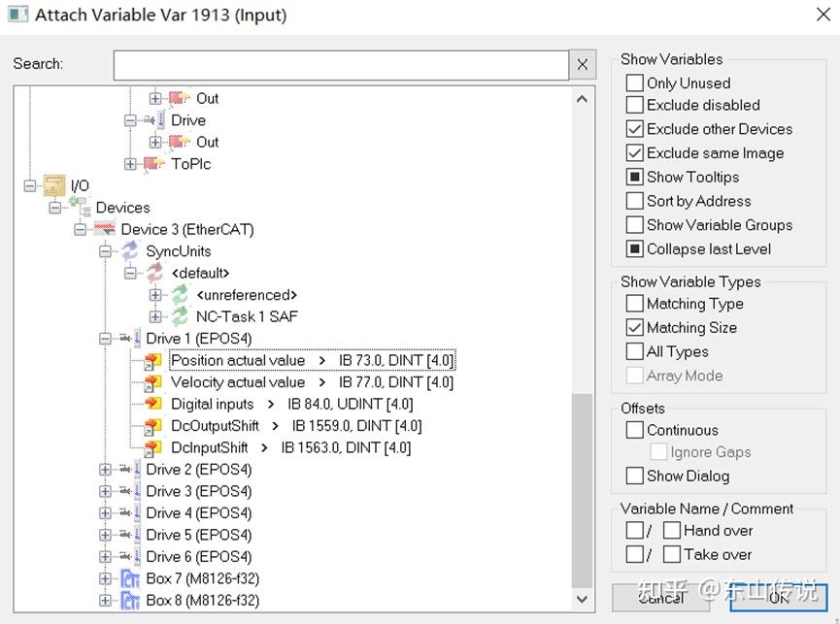840x624 pixels.
Task: Expand the Drive 2 (EPOS4) branch
Action: 107,470
